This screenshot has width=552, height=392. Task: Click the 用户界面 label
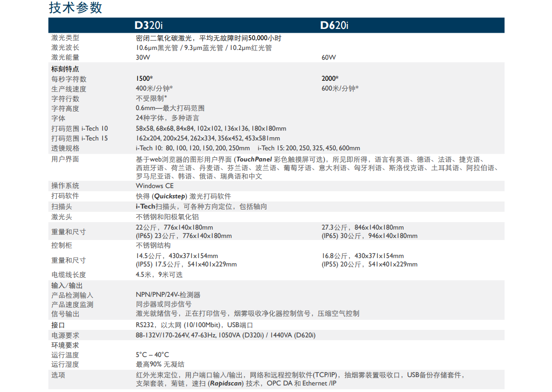(65, 159)
